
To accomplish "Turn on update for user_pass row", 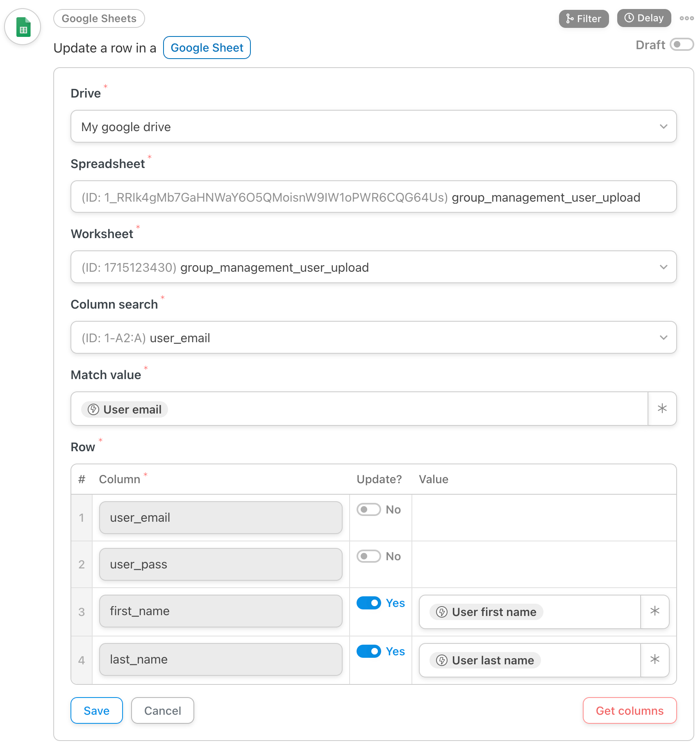I will 368,556.
